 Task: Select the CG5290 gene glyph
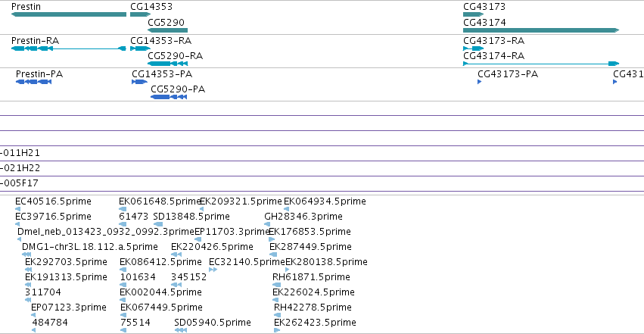tap(167, 30)
